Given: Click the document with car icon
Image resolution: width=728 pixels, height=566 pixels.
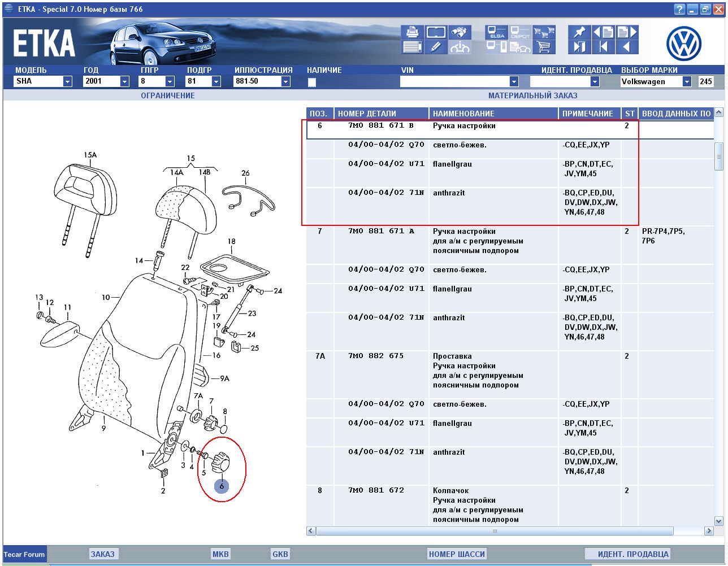Looking at the screenshot, I should pos(520,47).
